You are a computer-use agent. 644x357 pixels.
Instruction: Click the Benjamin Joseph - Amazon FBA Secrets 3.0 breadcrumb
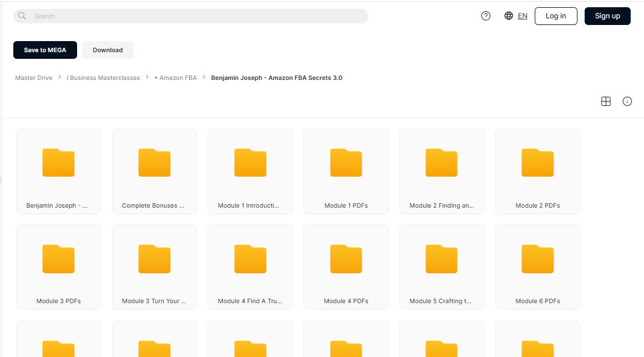tap(276, 78)
